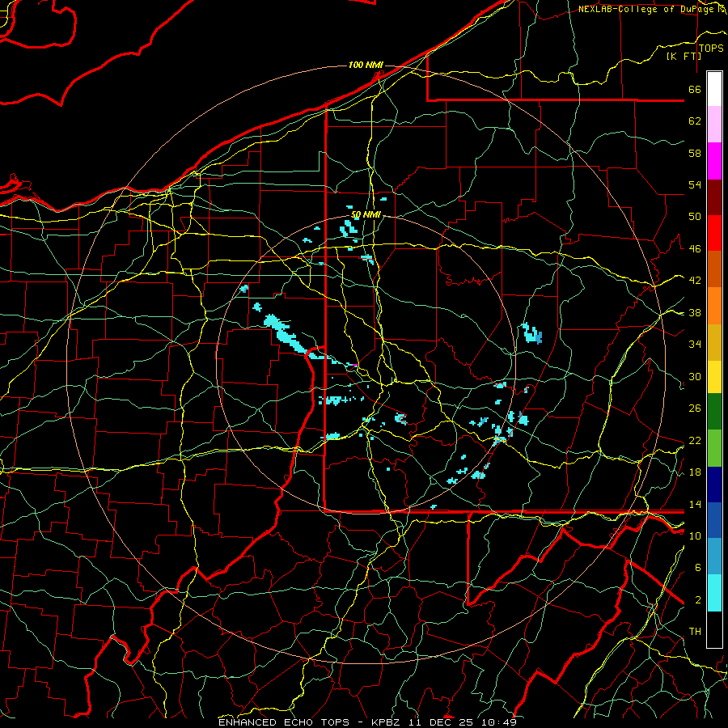Screen dimensions: 728x728
Task: Click the gold 34 kft legend swatch
Action: pyautogui.click(x=714, y=342)
